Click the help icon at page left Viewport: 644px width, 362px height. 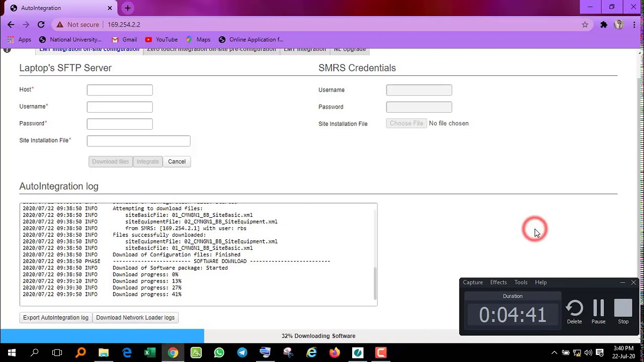pyautogui.click(x=7, y=50)
